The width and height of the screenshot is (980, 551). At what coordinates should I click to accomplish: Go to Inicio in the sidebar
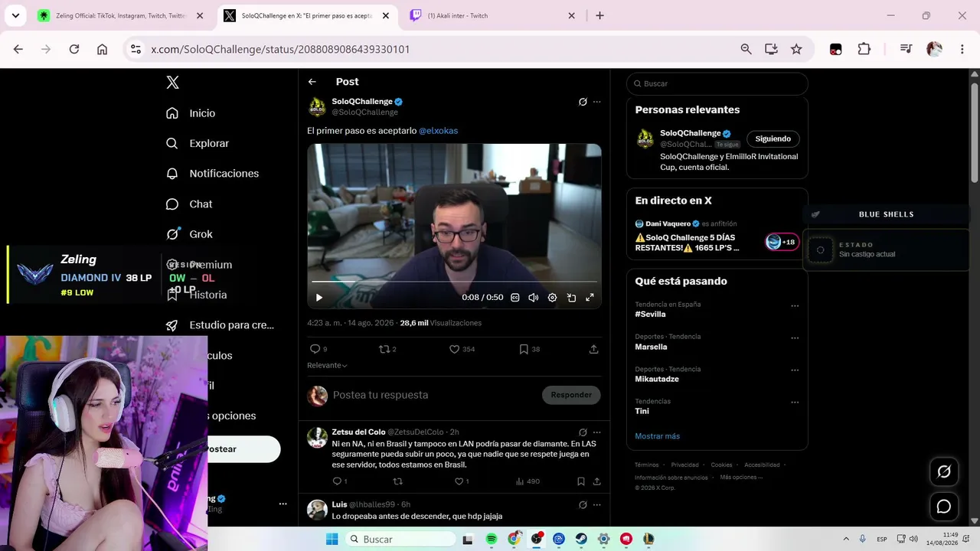coord(191,113)
